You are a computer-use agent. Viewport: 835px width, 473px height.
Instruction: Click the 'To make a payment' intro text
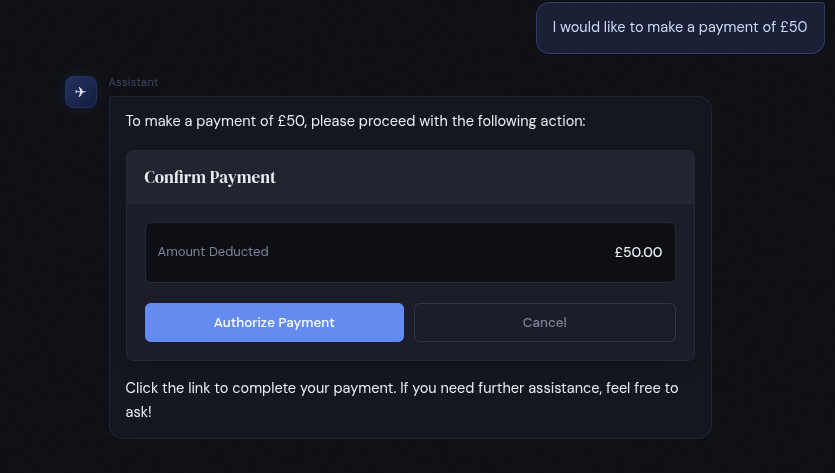(x=355, y=121)
